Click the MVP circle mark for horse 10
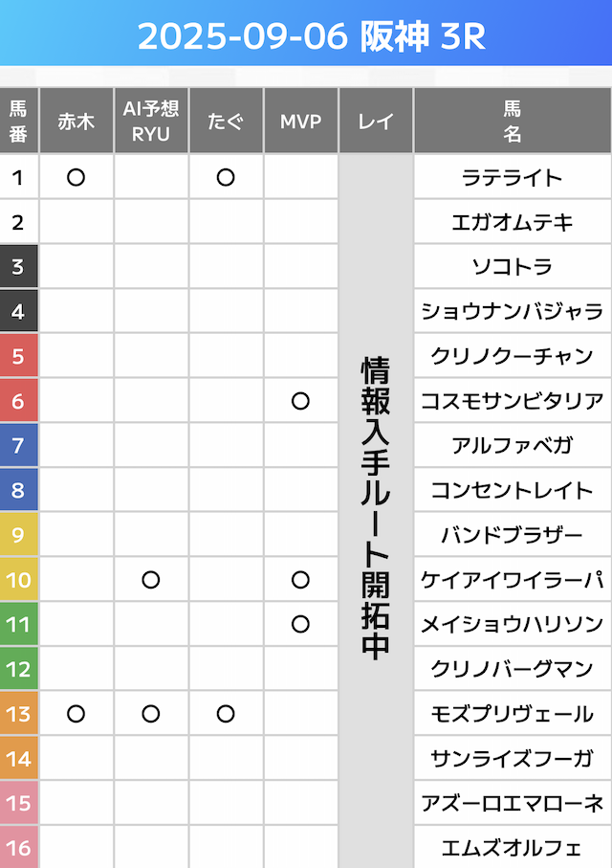This screenshot has height=868, width=612. 300,580
